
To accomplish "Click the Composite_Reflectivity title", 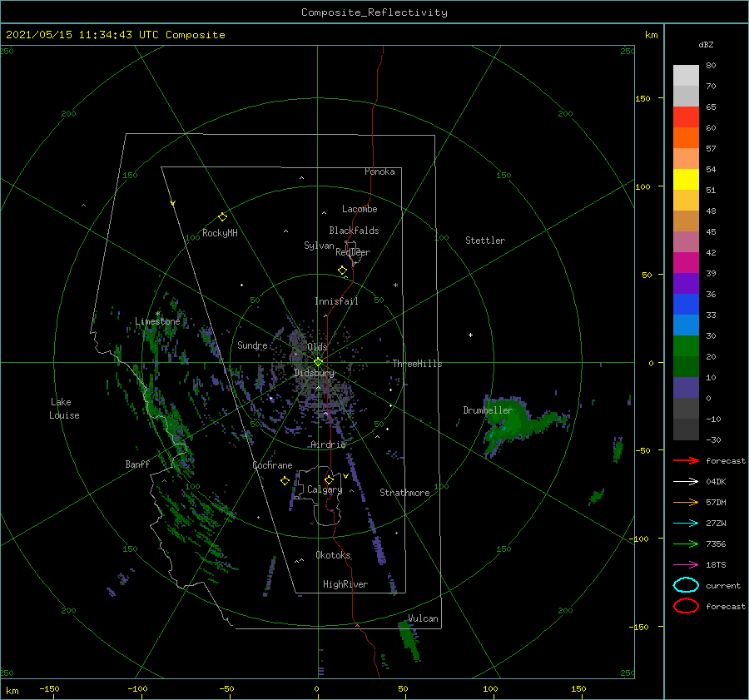I will coord(374,12).
